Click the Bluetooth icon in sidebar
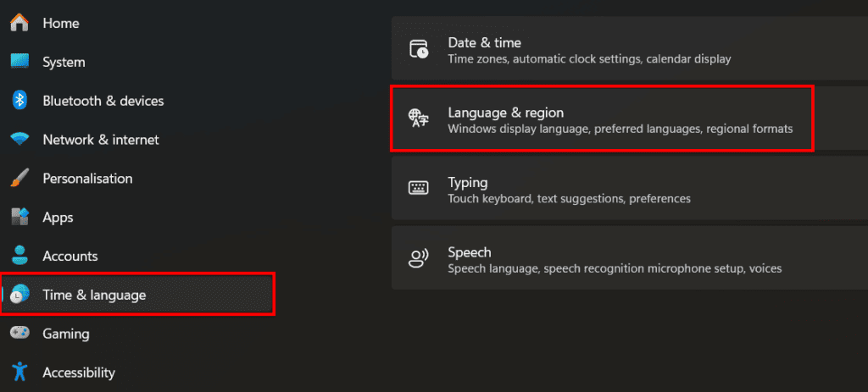 [x=20, y=101]
